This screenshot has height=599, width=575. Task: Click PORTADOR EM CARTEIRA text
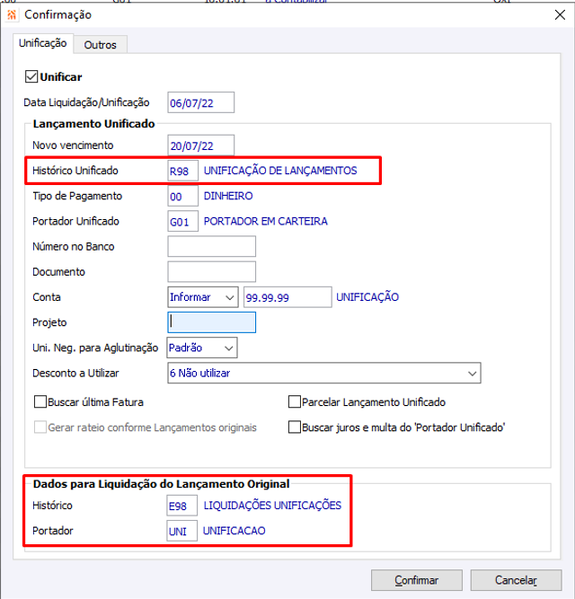pos(266,221)
